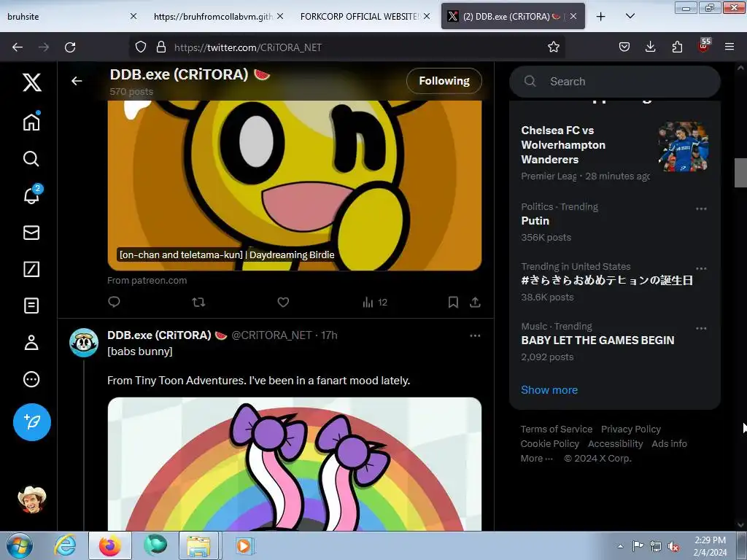This screenshot has height=560, width=747.
Task: Open the X logo home link
Action: tap(31, 82)
